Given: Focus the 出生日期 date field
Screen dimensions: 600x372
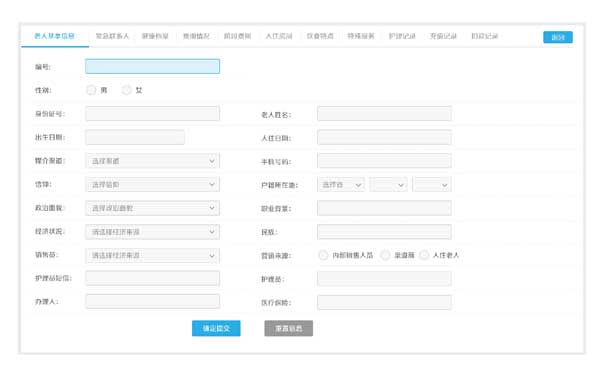Looking at the screenshot, I should tap(135, 137).
